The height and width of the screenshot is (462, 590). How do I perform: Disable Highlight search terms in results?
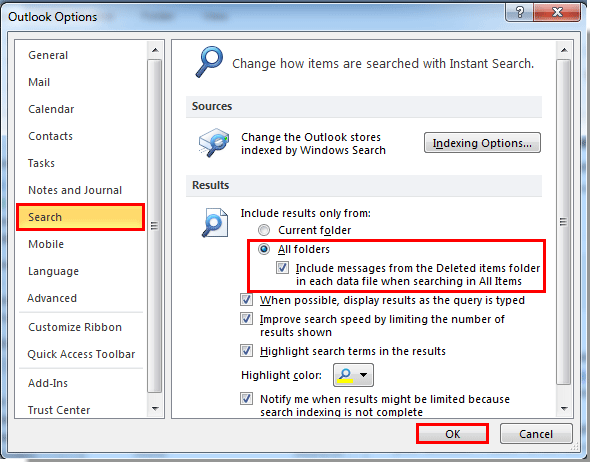(246, 351)
